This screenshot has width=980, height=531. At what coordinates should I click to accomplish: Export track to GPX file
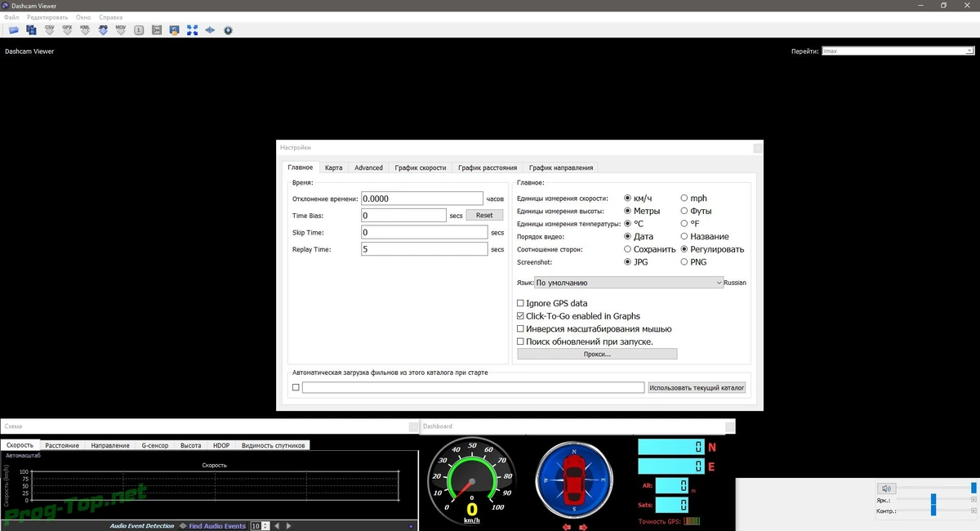pyautogui.click(x=68, y=29)
